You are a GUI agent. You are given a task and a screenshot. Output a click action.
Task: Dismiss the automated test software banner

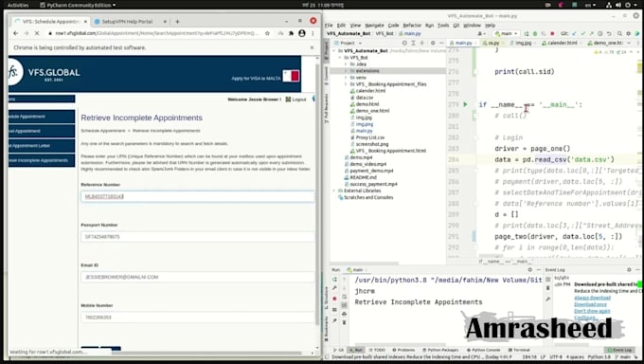pyautogui.click(x=313, y=47)
